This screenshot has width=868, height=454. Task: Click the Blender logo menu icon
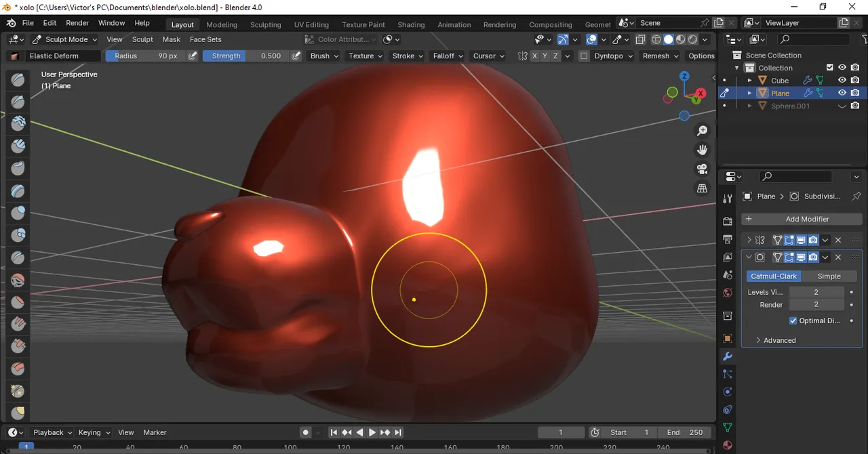12,23
